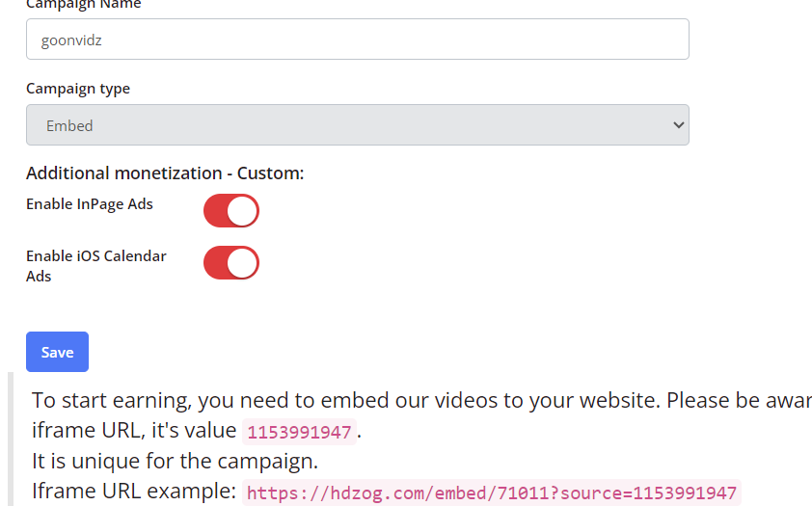Click the chevron arrow of Campaign type
The image size is (812, 506).
tap(678, 124)
